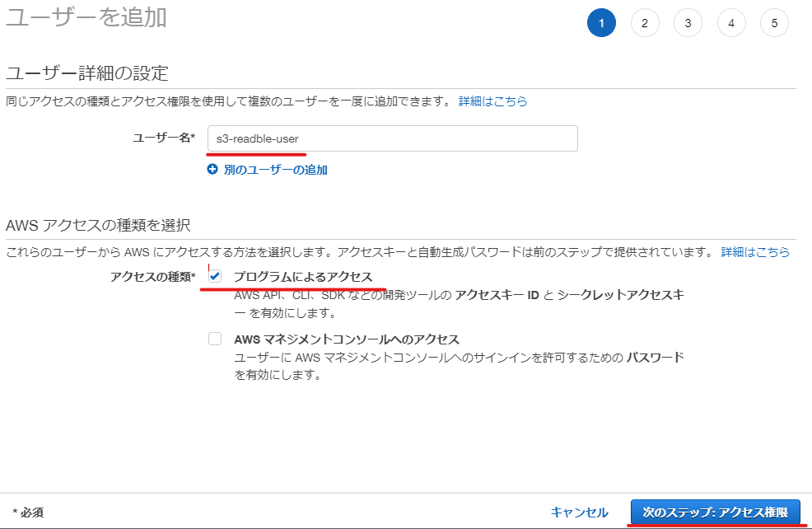Jump to wizard step 3 circle
Image resolution: width=812 pixels, height=529 pixels.
click(x=688, y=23)
